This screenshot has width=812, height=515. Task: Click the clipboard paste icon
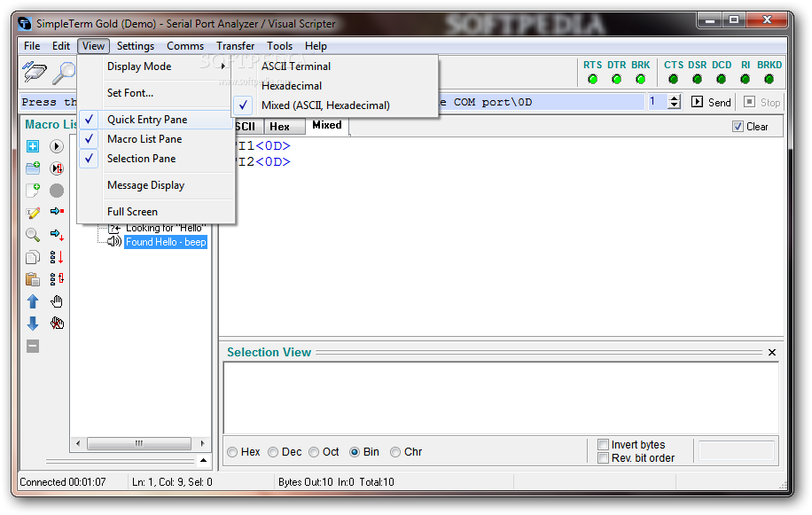coord(33,279)
